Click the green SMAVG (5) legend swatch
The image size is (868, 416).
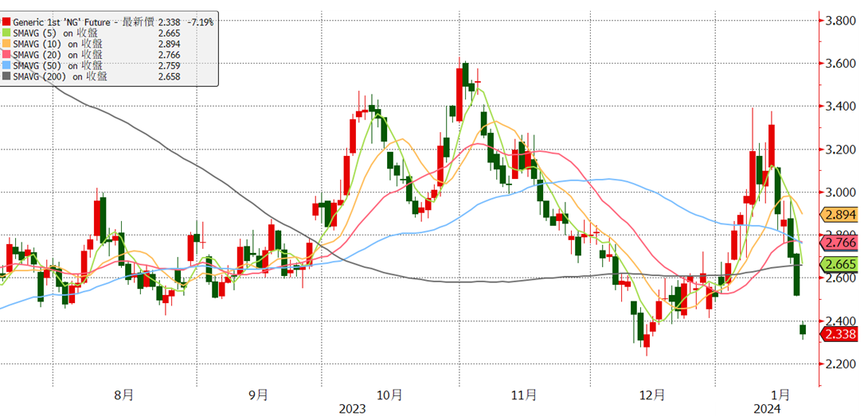6,33
